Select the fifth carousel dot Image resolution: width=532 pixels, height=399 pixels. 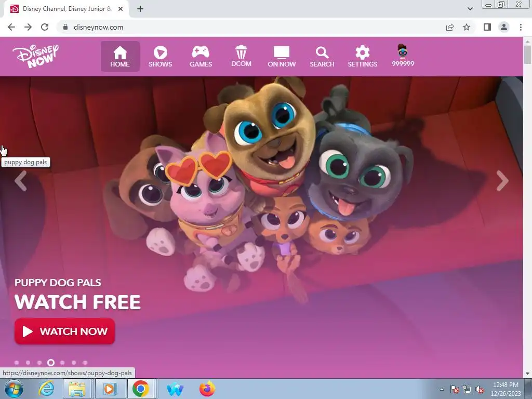(62, 363)
